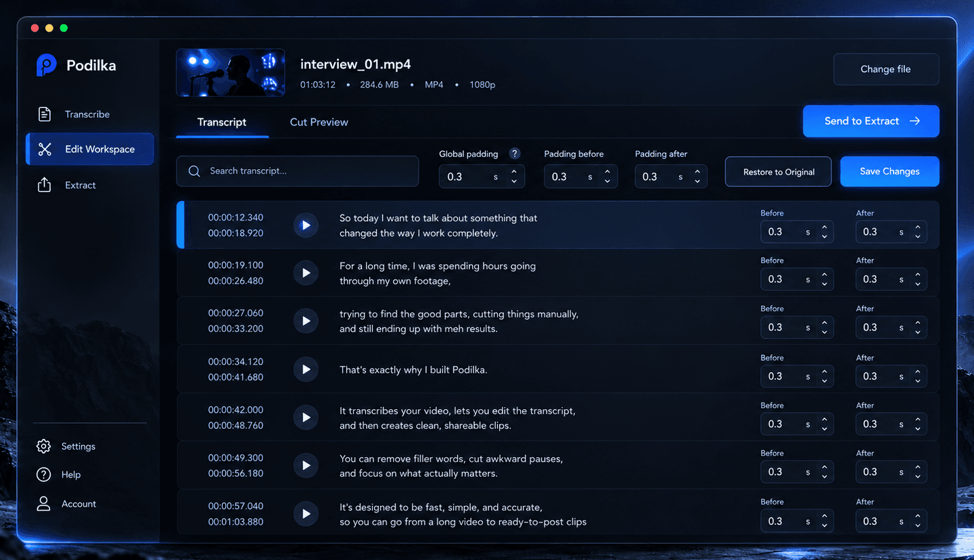The image size is (974, 560).
Task: Play the segment "You can remove filler words"
Action: (x=306, y=466)
